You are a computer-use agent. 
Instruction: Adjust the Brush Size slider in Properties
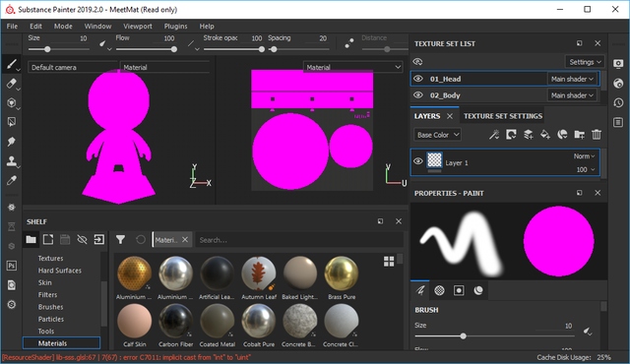494,335
